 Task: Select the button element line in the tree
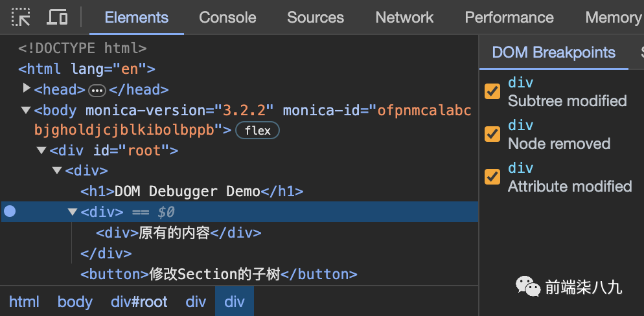point(218,275)
